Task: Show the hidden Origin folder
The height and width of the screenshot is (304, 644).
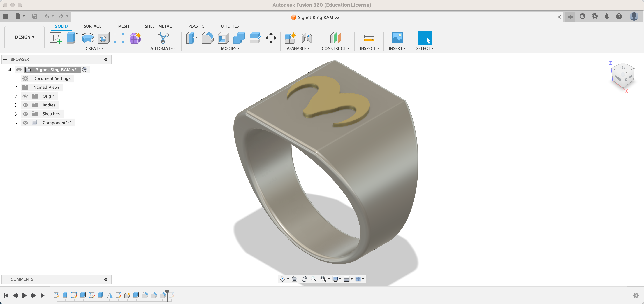Action: tap(25, 96)
